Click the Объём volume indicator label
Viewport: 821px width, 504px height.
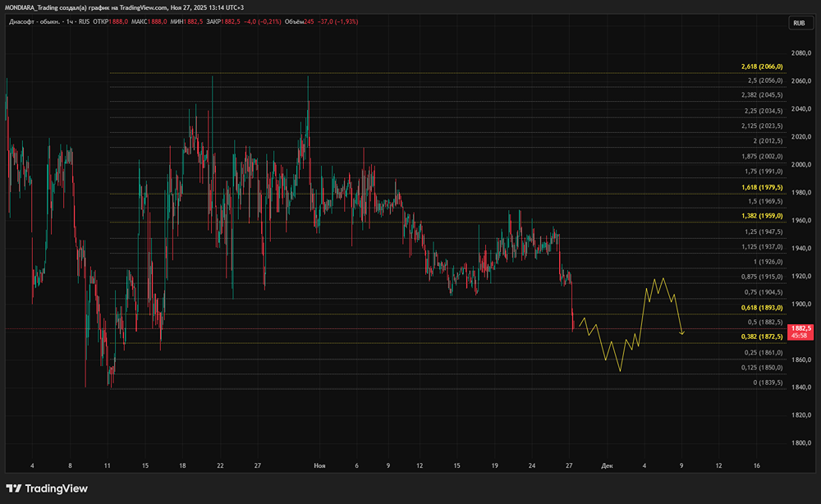pyautogui.click(x=293, y=22)
